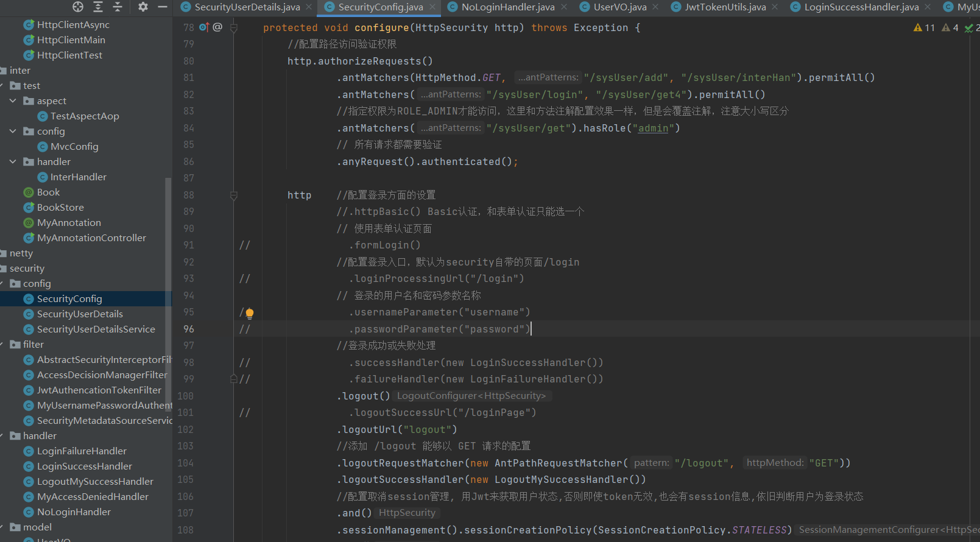Click the underlined "admin" string on line 84
Screen dimensions: 980x542
[x=653, y=128]
